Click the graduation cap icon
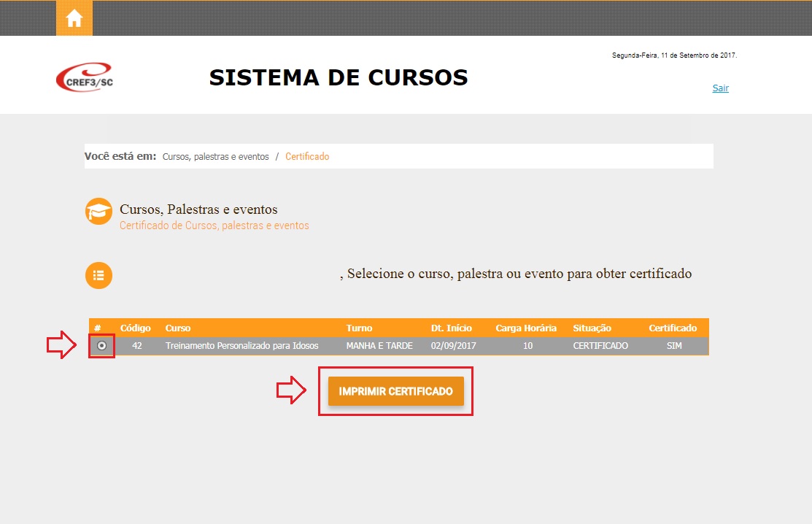Viewport: 812px width, 524px height. 98,212
